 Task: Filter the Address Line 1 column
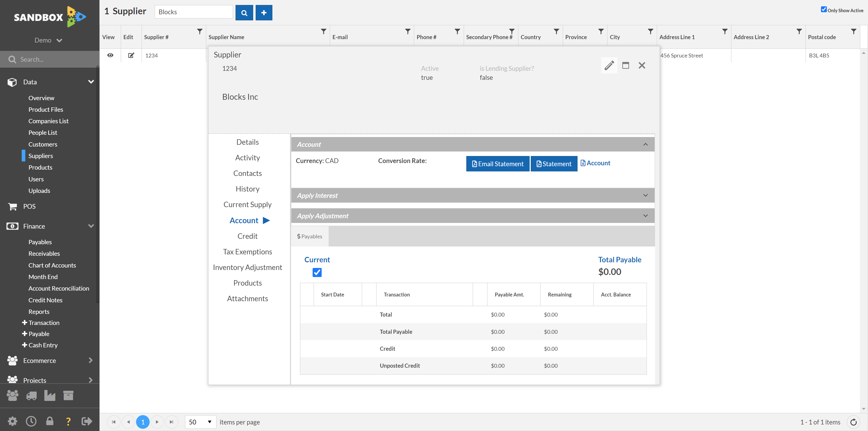point(724,32)
